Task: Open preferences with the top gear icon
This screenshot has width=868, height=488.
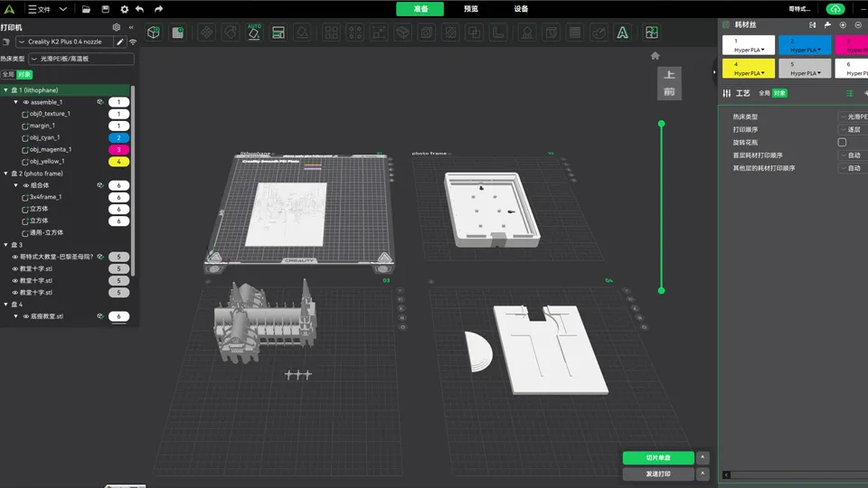Action: coord(124,9)
